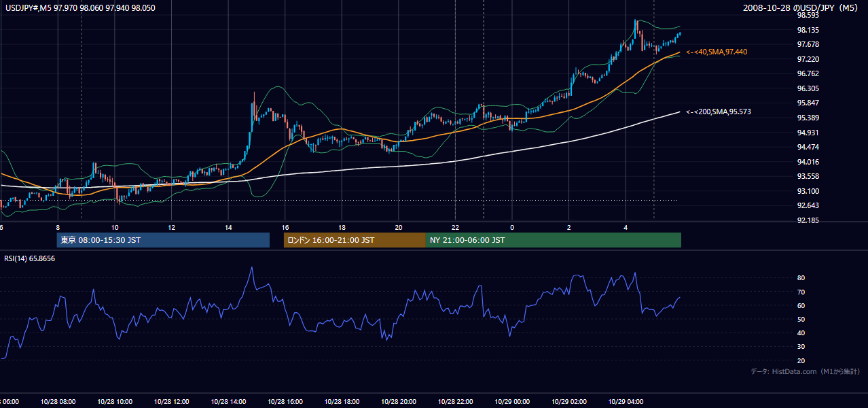Click hour tick 2 under the price chart
This screenshot has width=868, height=408.
pyautogui.click(x=569, y=227)
